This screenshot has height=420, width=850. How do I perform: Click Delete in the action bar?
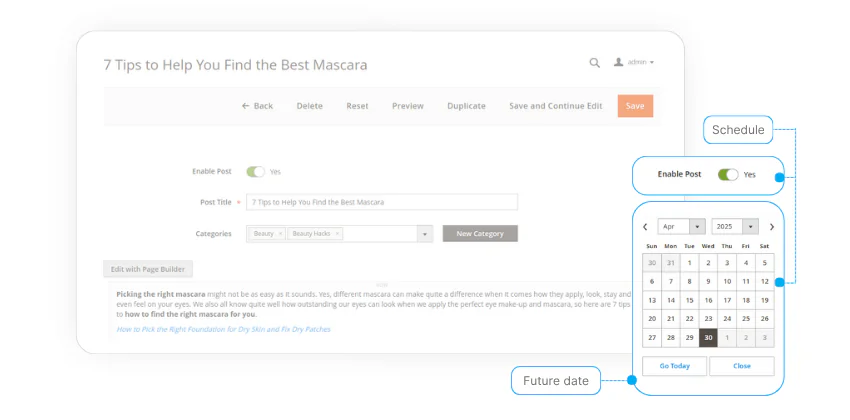tap(309, 106)
